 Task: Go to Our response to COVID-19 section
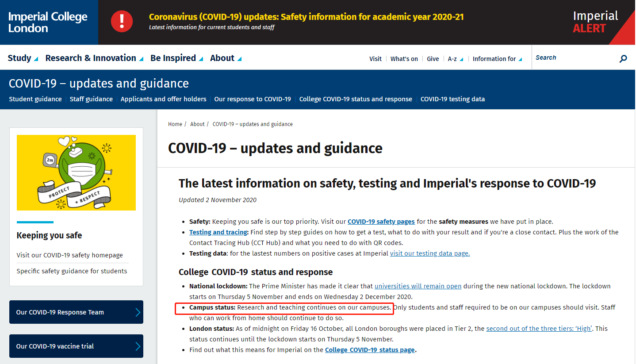pos(253,99)
